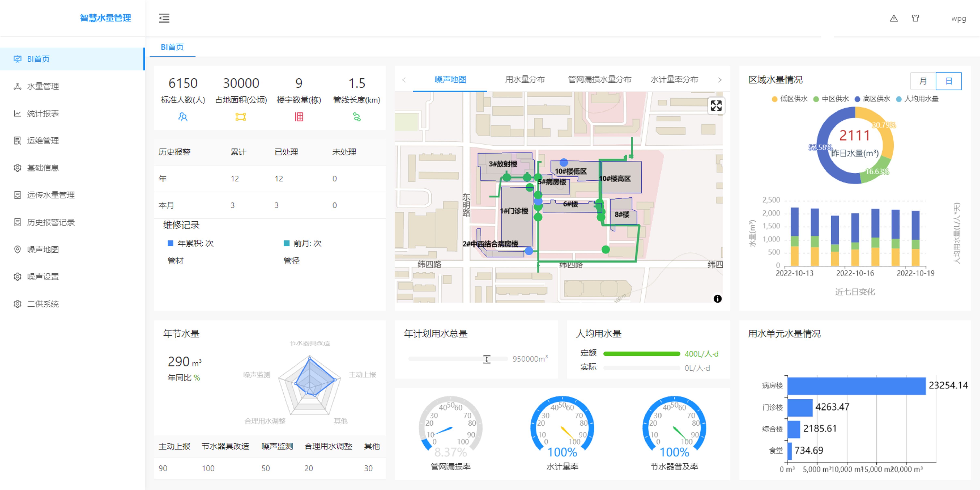Collapse the sidebar with the hamburger icon
Viewport: 980px width, 490px height.
164,18
